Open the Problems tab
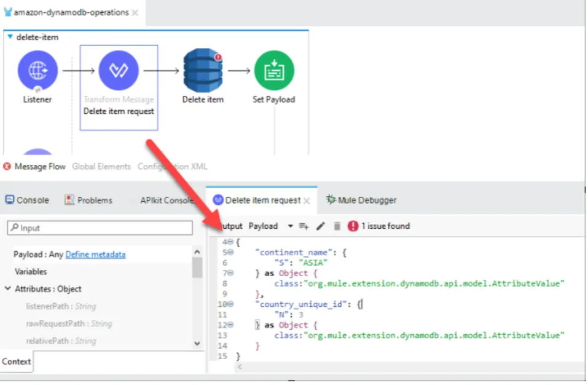Viewport: 588px width, 385px height. point(88,200)
